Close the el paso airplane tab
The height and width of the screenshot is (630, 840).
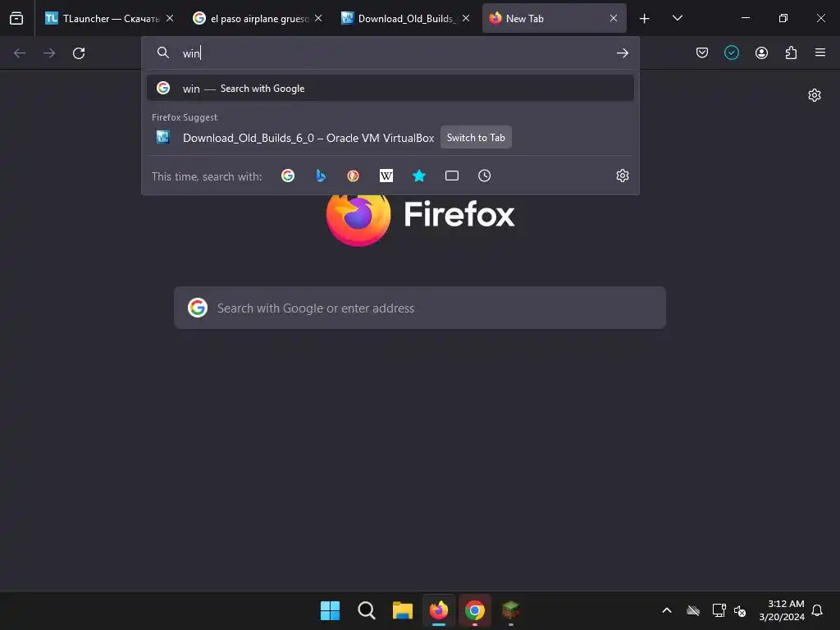click(318, 18)
